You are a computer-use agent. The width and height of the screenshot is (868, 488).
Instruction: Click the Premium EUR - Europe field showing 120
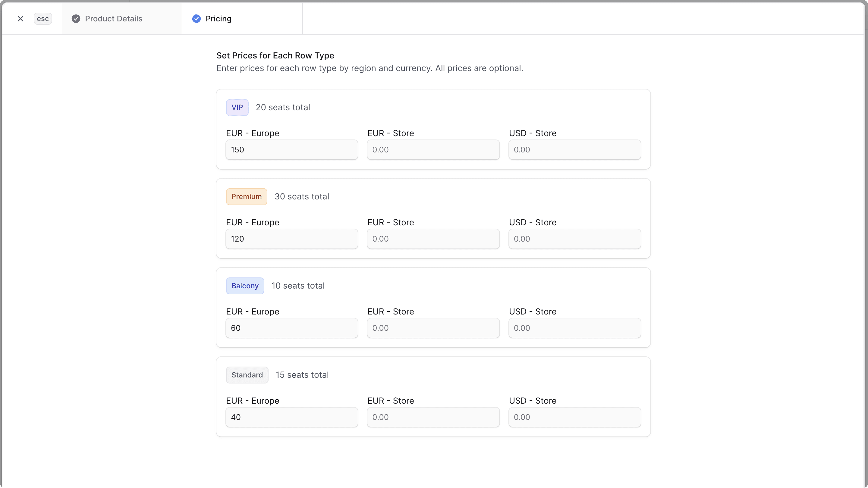(x=291, y=239)
